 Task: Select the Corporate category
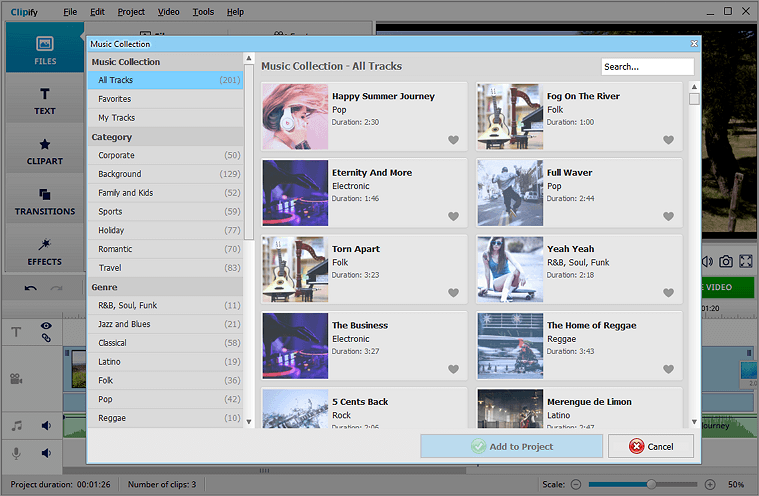coord(166,155)
